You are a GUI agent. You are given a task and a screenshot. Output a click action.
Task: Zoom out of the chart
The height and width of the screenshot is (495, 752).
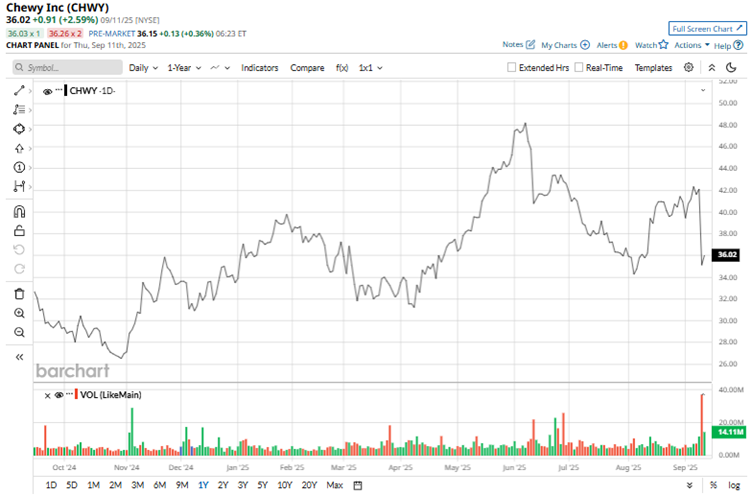point(19,332)
